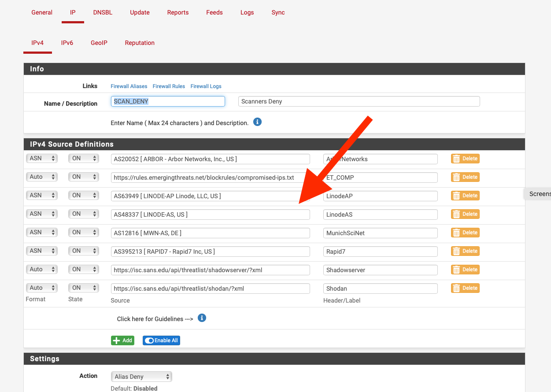Click the AS20052 ARBOR source field

[x=211, y=159]
